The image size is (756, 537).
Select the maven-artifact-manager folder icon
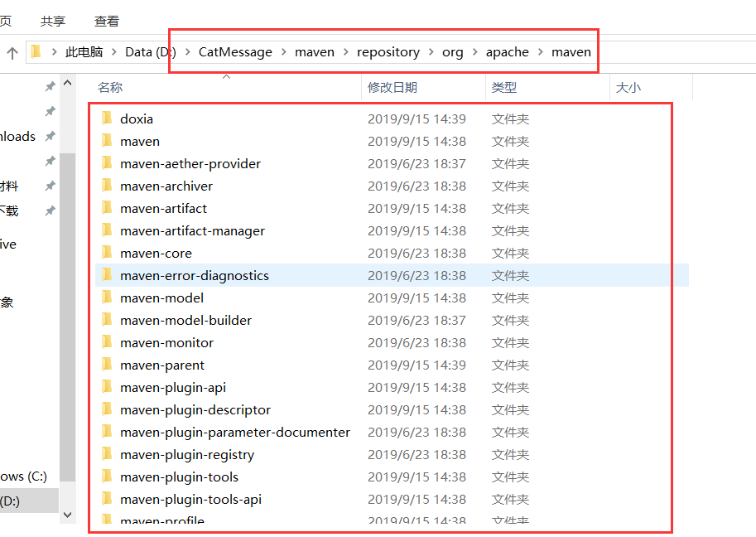(107, 230)
